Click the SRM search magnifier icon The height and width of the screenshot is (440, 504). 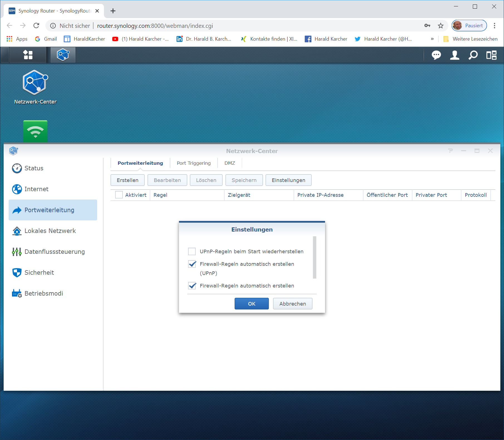click(x=473, y=55)
